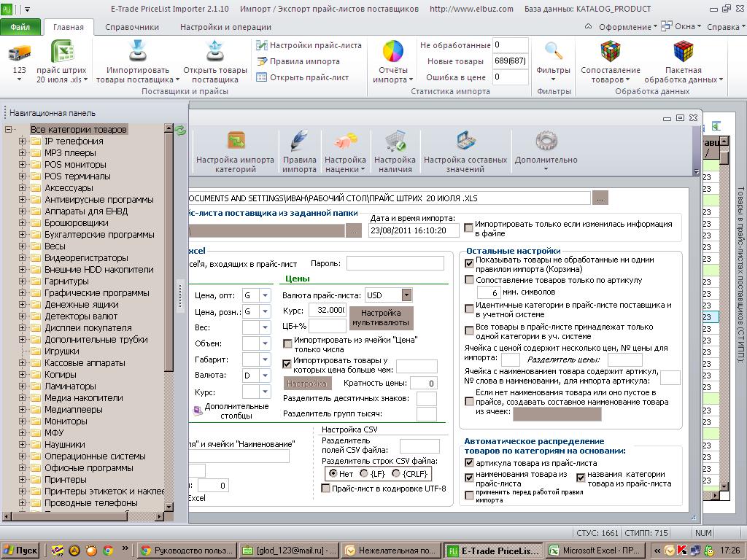
Task: Click 'Дата и время импорта' field
Action: coord(414,230)
